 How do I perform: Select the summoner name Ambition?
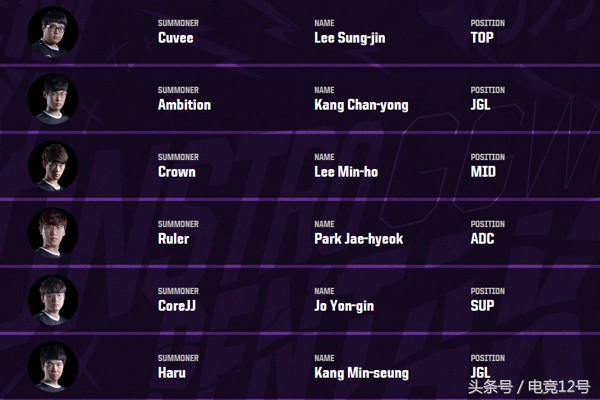184,105
